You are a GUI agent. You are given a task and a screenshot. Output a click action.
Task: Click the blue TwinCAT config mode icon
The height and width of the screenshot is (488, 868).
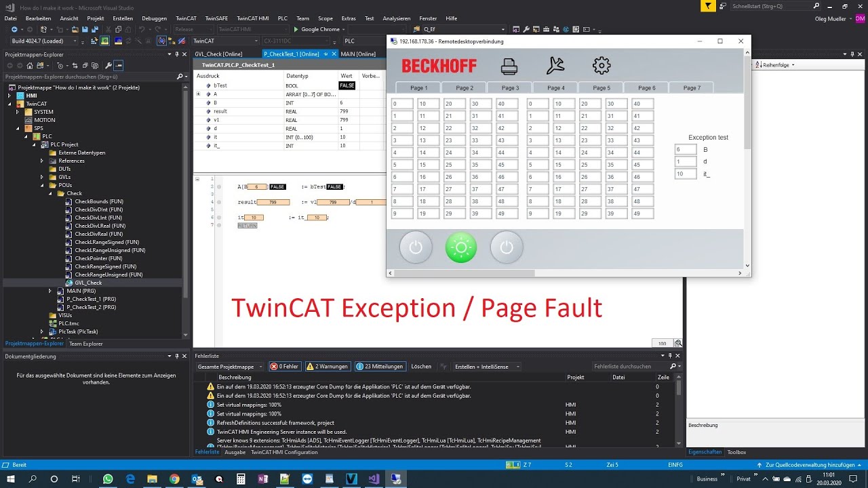point(118,41)
